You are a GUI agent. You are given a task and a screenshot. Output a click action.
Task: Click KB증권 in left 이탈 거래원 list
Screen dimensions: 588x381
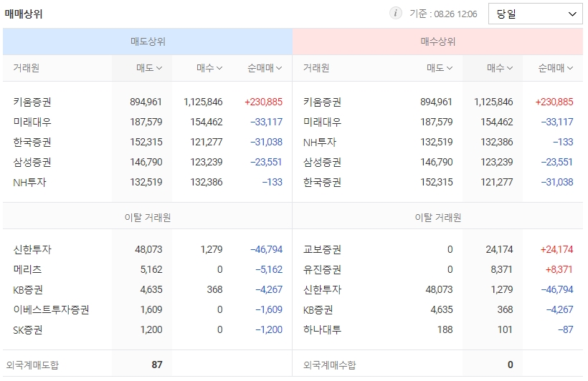pos(28,289)
